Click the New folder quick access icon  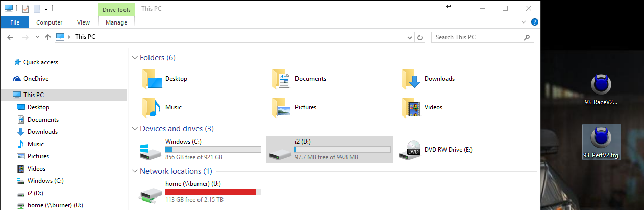click(37, 8)
